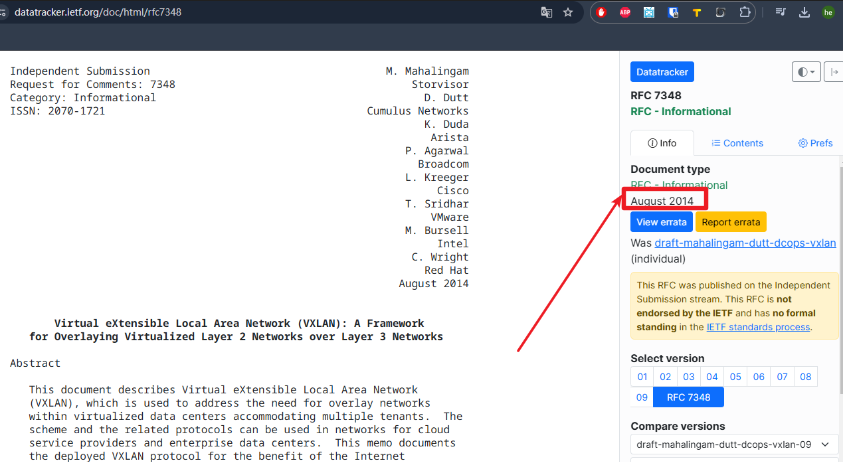Select version 09

(642, 397)
